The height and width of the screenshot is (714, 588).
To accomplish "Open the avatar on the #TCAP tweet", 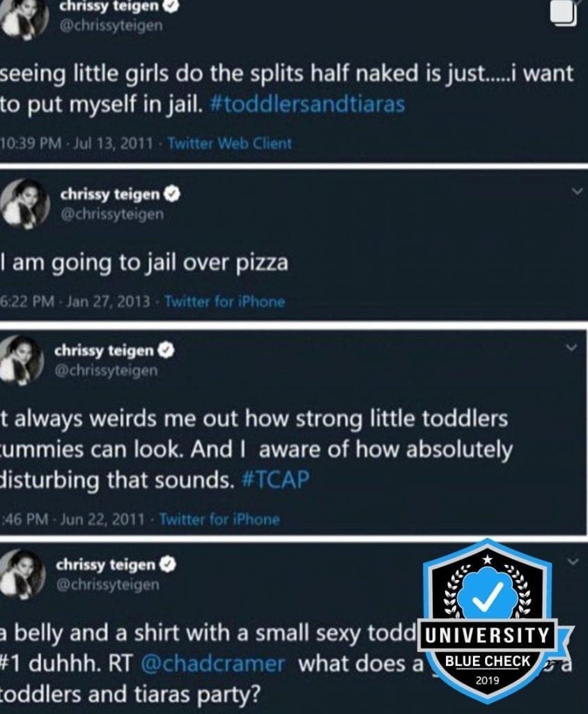I will [x=22, y=360].
